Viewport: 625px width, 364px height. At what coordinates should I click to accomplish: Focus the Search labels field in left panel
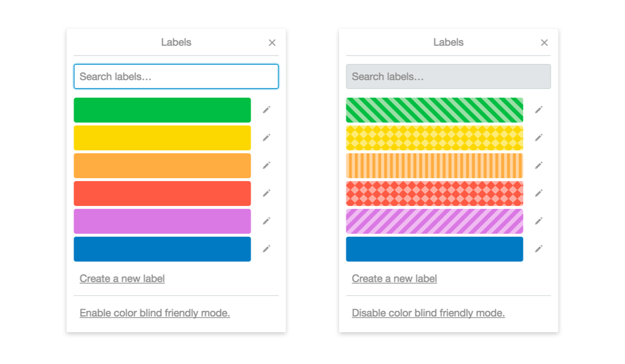[x=176, y=76]
